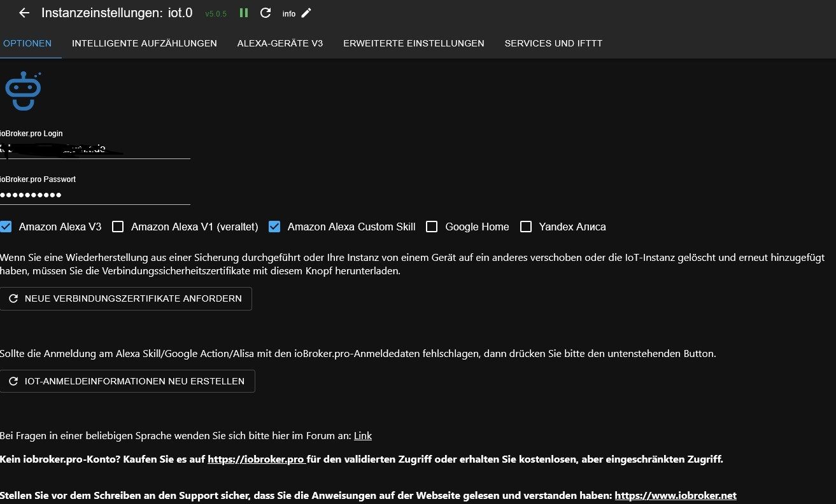Click the v5.0.5 version label
This screenshot has height=504, width=836.
[x=216, y=13]
